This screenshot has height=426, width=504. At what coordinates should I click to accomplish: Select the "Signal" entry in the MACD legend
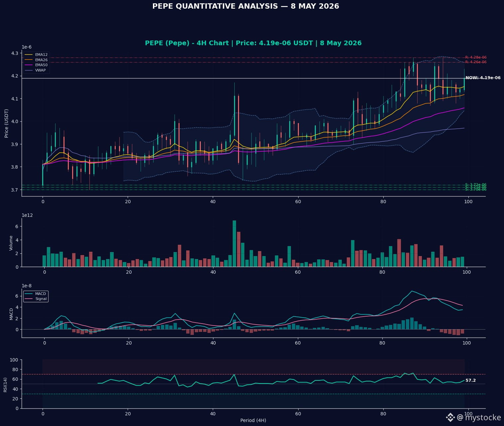point(41,299)
